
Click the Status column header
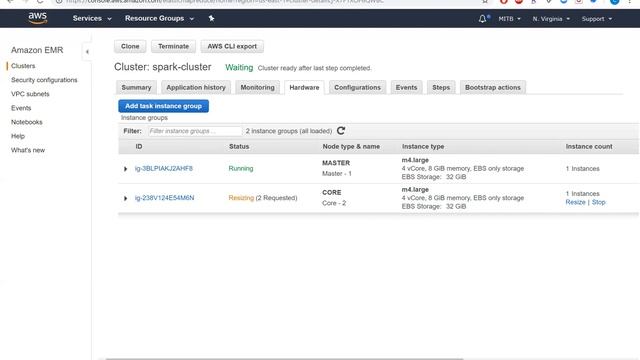(x=239, y=147)
